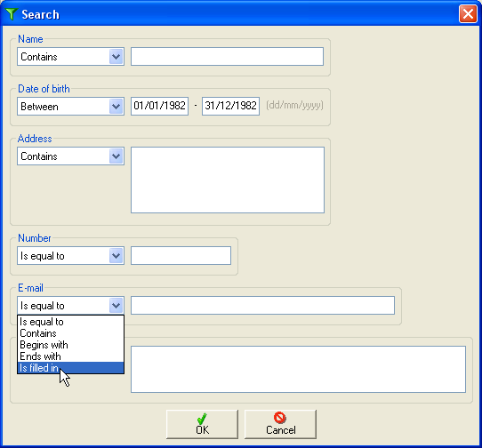Close the Search dialog window

(468, 14)
